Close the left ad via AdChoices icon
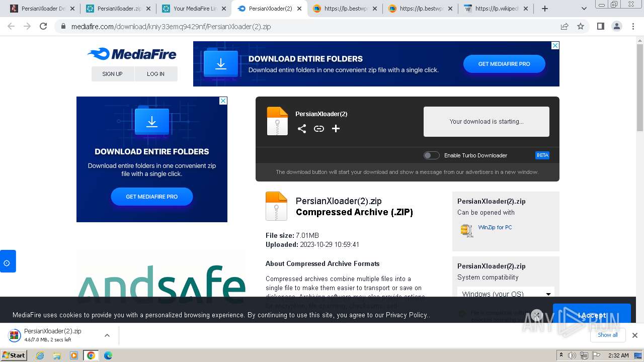Screen dimensions: 644x362 tap(223, 101)
